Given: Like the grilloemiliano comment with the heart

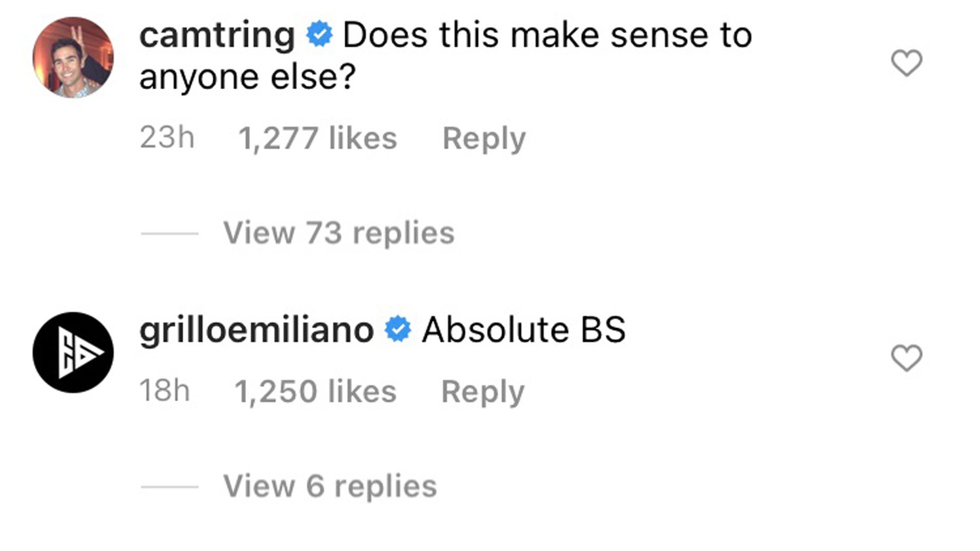Looking at the screenshot, I should click(906, 358).
